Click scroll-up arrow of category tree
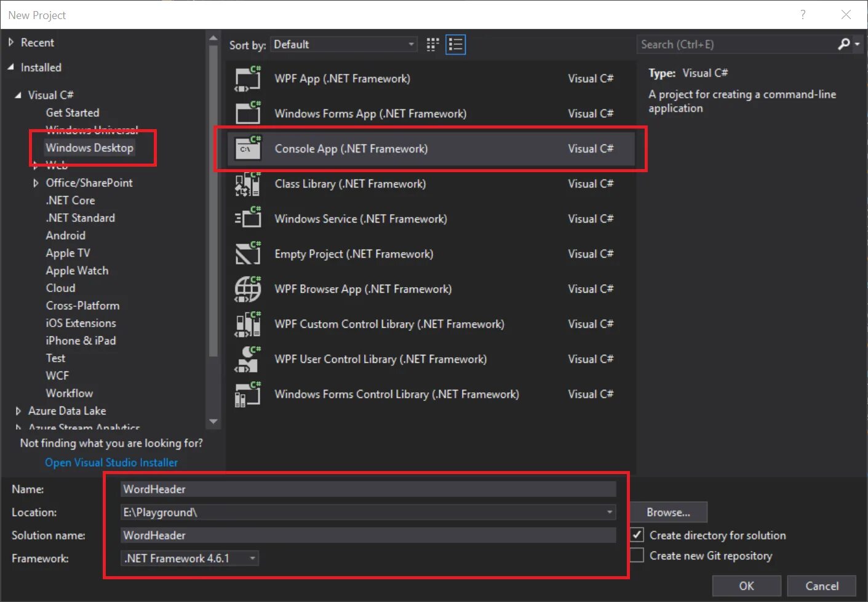868x602 pixels. pyautogui.click(x=213, y=38)
